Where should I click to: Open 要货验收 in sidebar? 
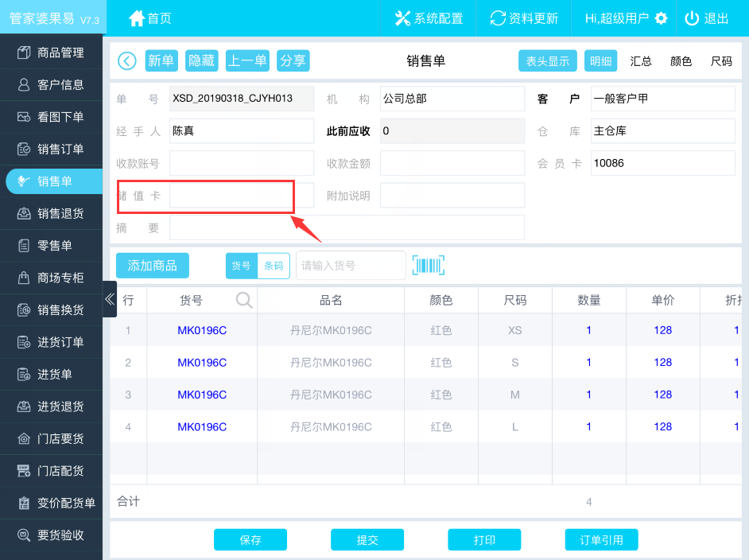[52, 535]
